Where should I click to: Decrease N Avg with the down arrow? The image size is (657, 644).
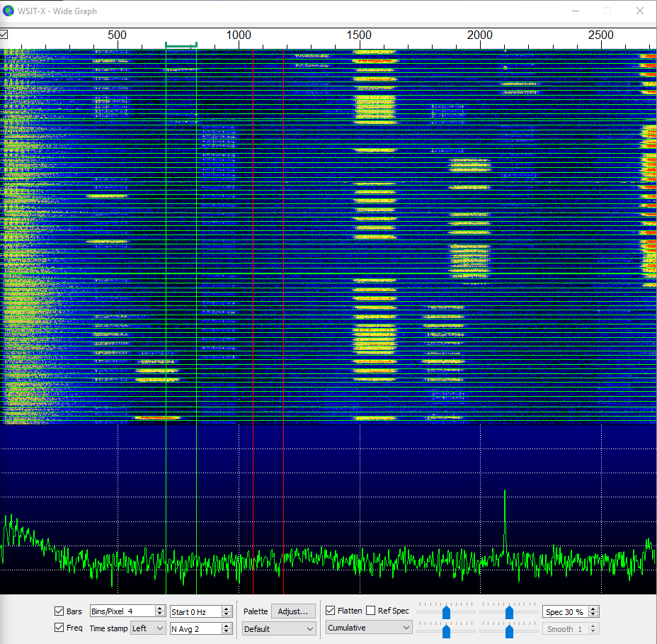(x=227, y=631)
